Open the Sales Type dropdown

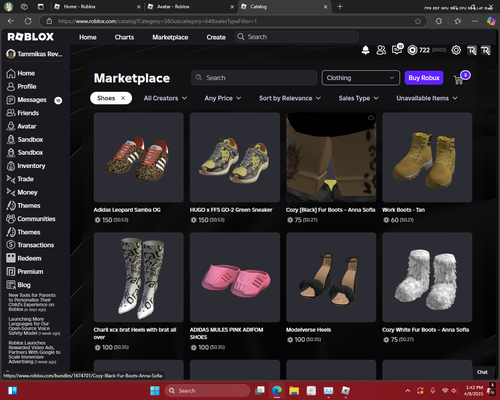358,98
